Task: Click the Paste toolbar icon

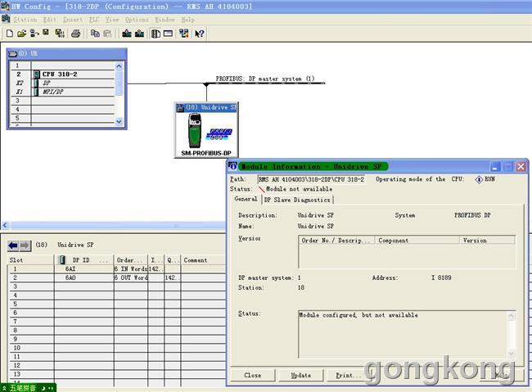Action: (107, 34)
